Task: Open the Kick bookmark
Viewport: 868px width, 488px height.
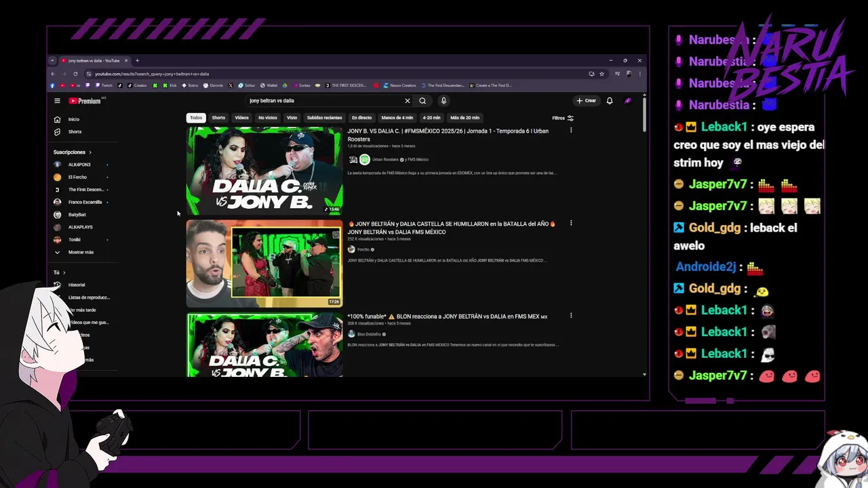Action: [170, 85]
